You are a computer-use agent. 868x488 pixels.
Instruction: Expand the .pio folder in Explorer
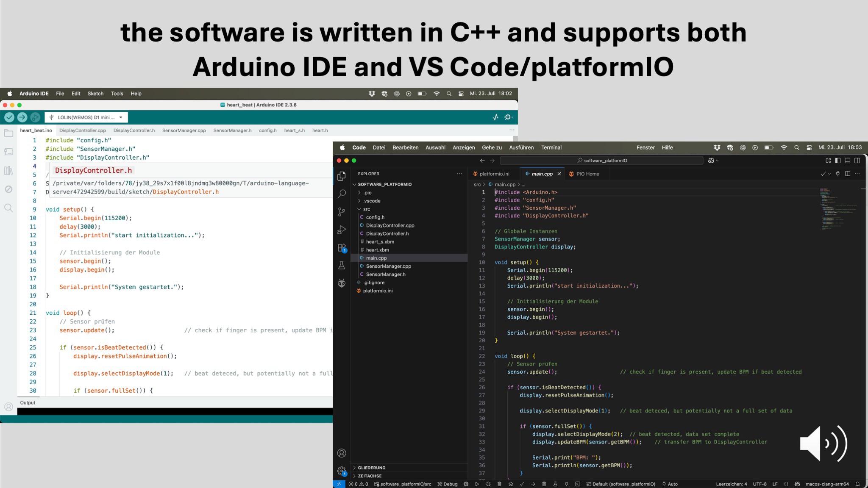(367, 193)
